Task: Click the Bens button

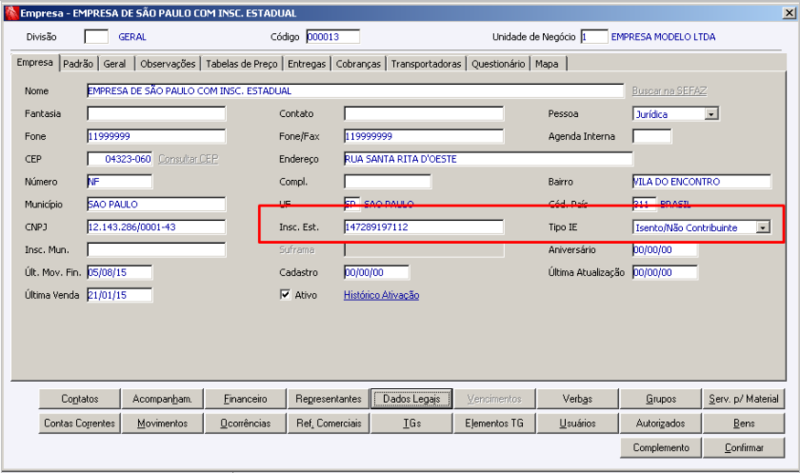Action: (x=744, y=423)
